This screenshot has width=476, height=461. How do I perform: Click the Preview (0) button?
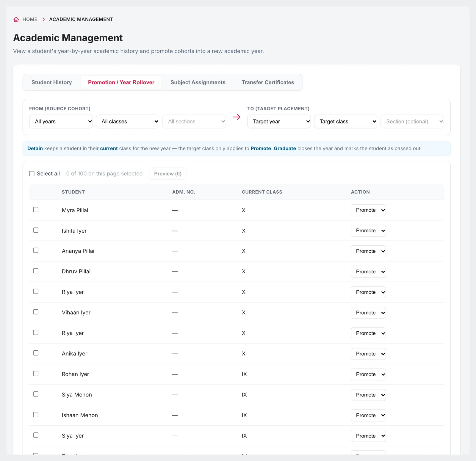pyautogui.click(x=168, y=174)
